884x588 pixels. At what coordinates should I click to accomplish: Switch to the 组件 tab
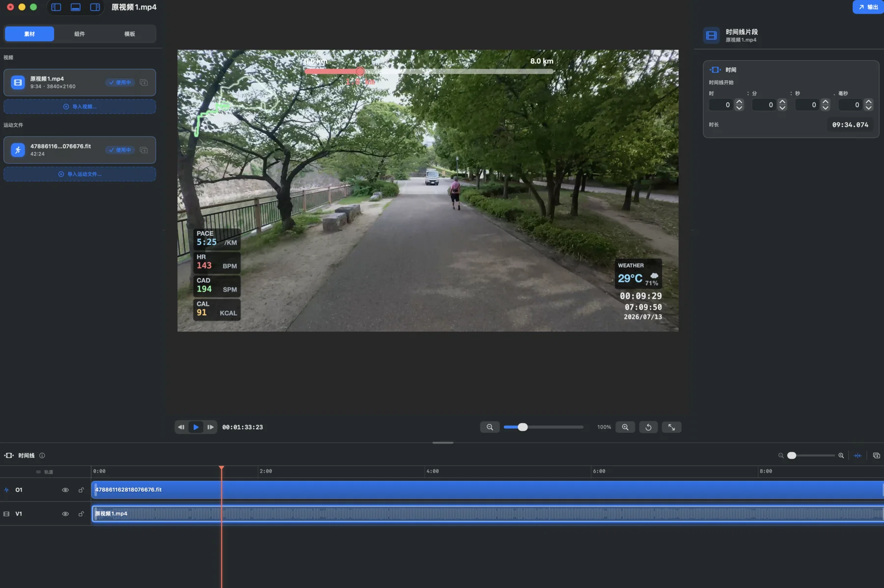pyautogui.click(x=80, y=34)
